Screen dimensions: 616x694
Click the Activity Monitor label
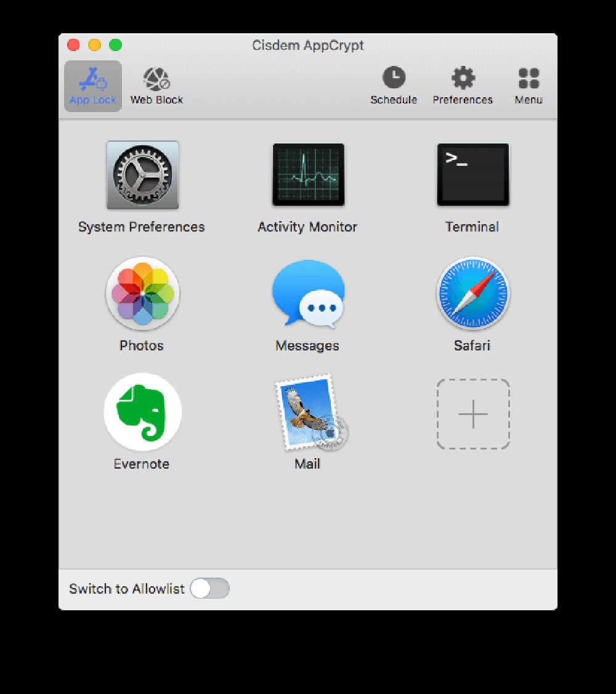coord(307,227)
